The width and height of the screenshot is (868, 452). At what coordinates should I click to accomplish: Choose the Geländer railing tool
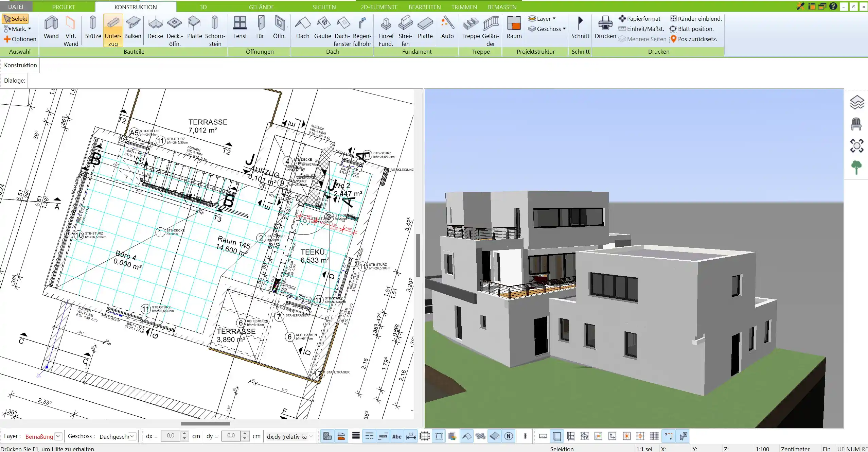(x=491, y=31)
